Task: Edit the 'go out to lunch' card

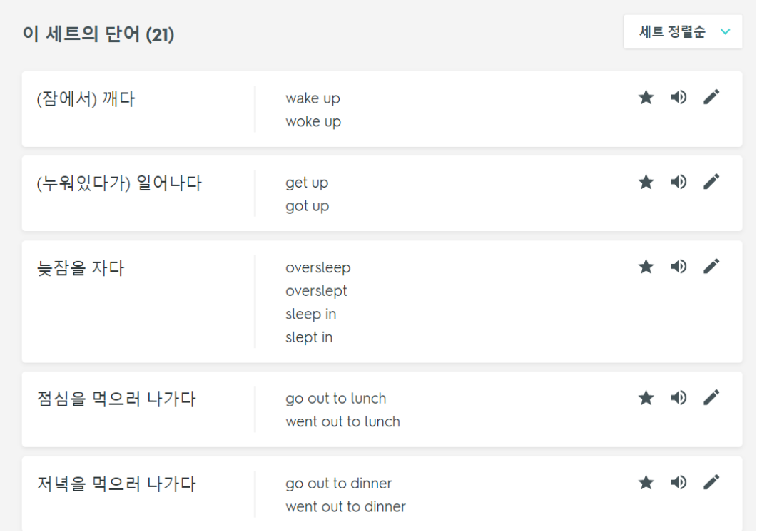Action: (x=711, y=397)
